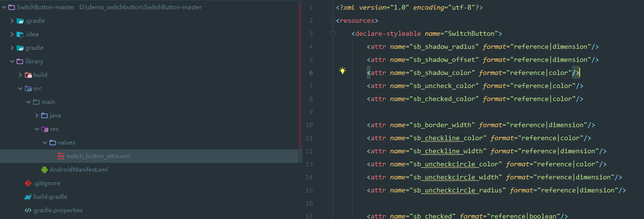Screen dimensions: 644x219
Task: Fold the declare-styleable tag at line 3
Action: [332, 34]
